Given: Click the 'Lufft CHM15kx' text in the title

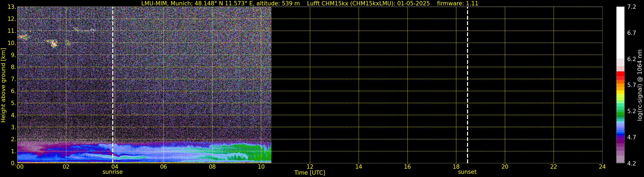Looking at the screenshot, I should coord(327,3).
